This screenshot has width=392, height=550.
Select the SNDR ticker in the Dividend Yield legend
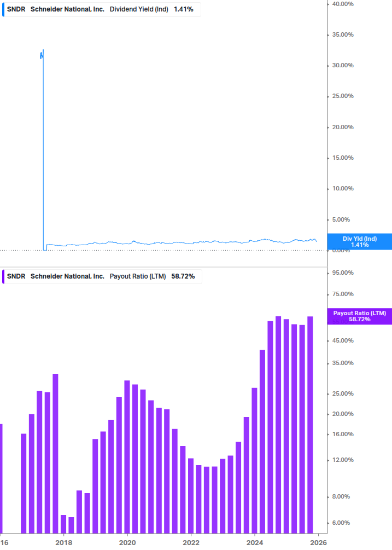pos(15,9)
